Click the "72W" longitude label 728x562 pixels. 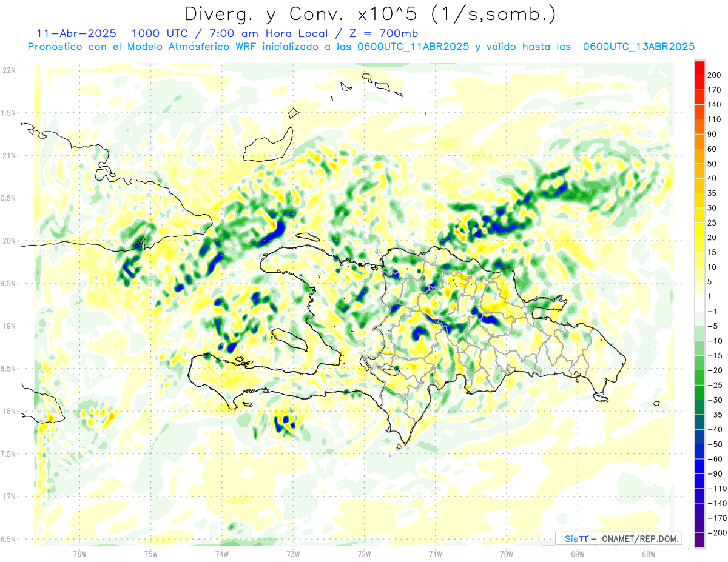[364, 554]
